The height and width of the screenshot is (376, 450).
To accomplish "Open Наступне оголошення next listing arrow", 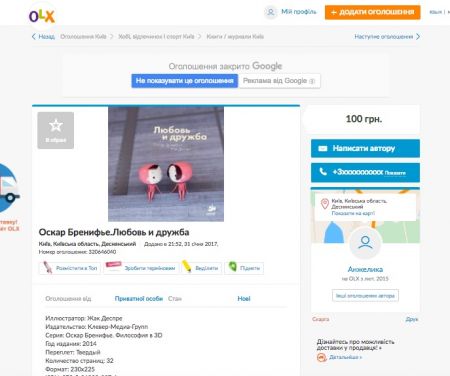I will click(x=418, y=37).
